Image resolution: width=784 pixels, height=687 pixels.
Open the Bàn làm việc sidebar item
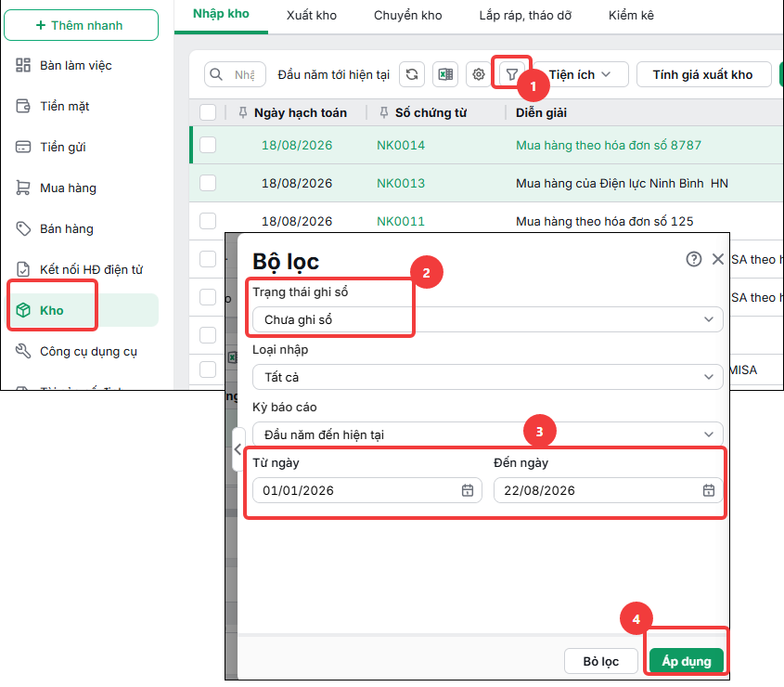(75, 66)
